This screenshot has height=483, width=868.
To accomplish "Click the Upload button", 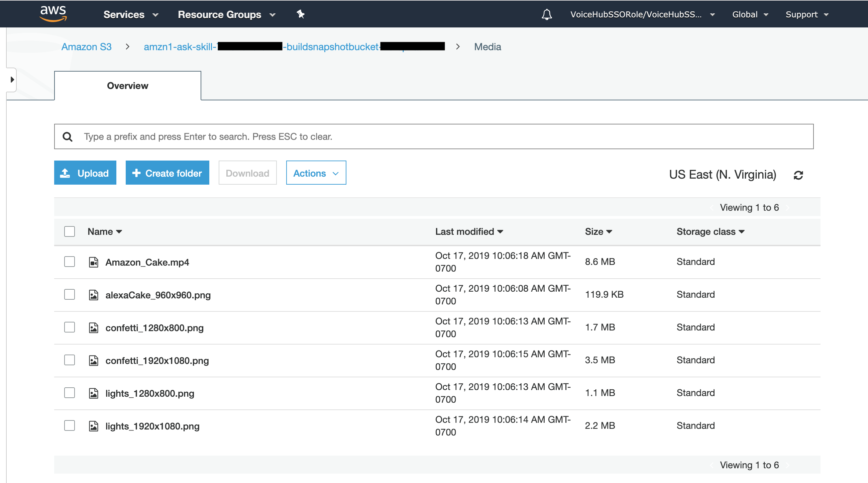I will coord(85,173).
